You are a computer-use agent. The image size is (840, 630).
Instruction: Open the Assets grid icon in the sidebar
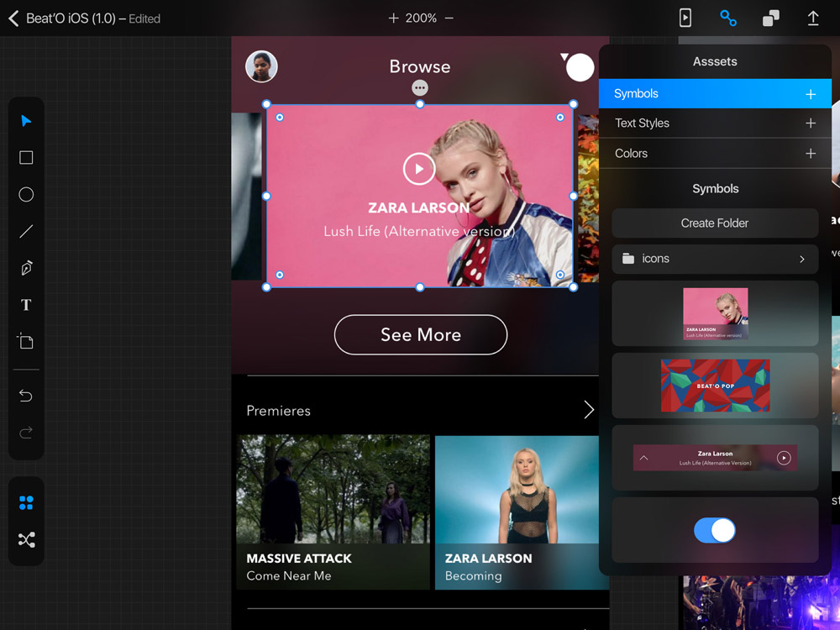26,502
